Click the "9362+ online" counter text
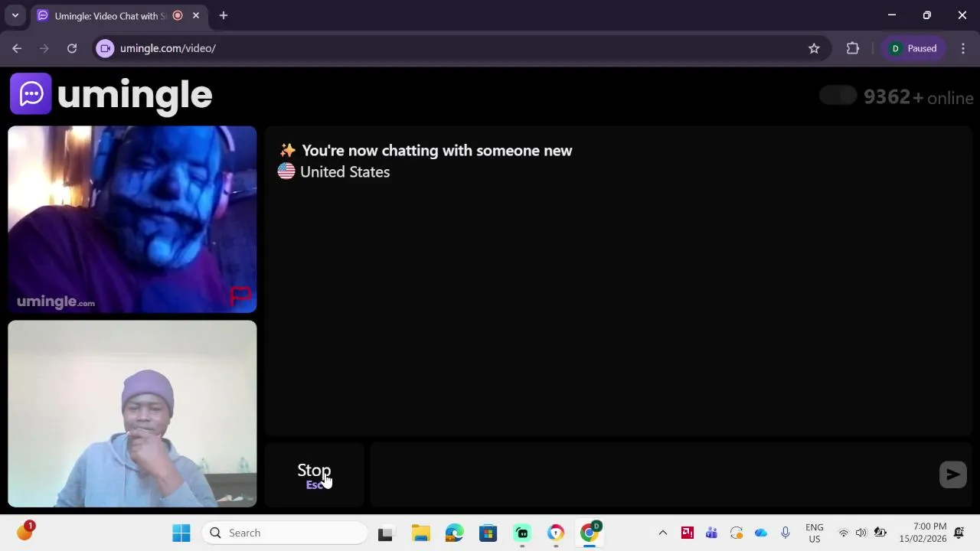This screenshot has height=551, width=980. 919,97
